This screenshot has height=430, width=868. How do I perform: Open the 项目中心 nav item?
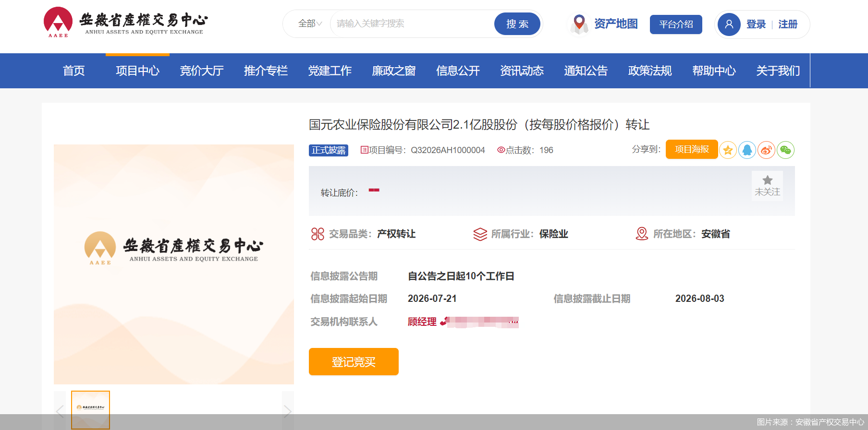pyautogui.click(x=137, y=71)
